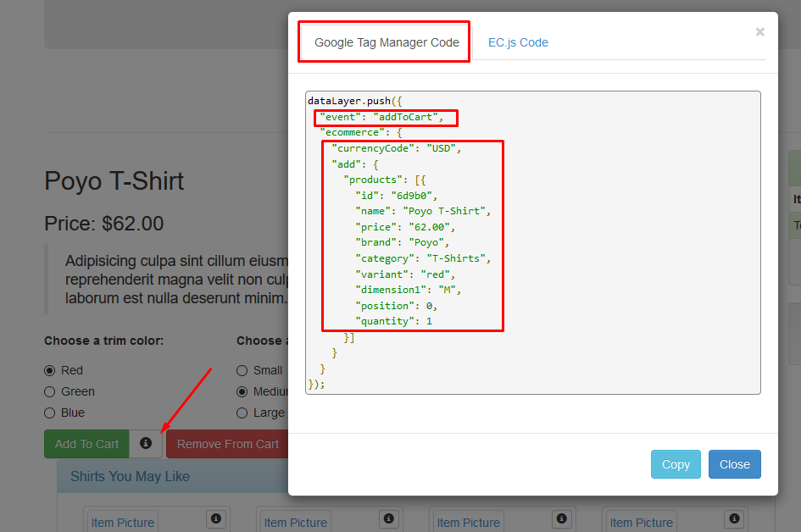Click the info icon beside Add To Cart
The image size is (801, 532).
coord(146,443)
